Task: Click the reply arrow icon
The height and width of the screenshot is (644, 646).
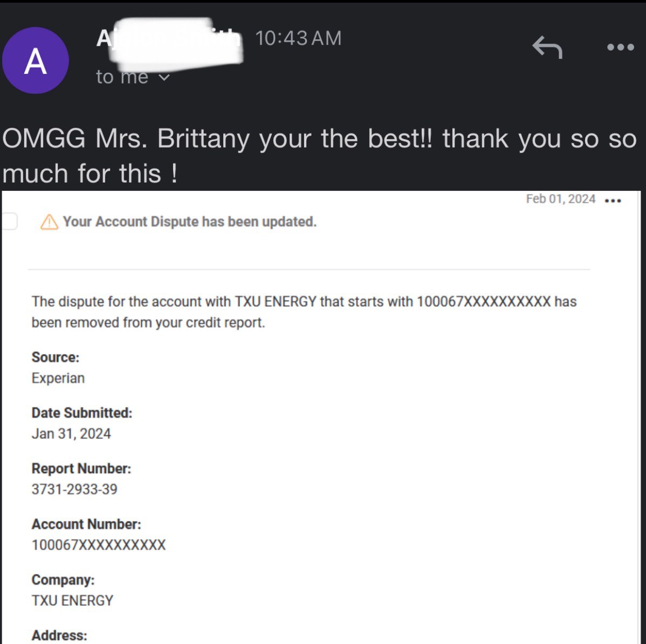Action: pos(547,47)
